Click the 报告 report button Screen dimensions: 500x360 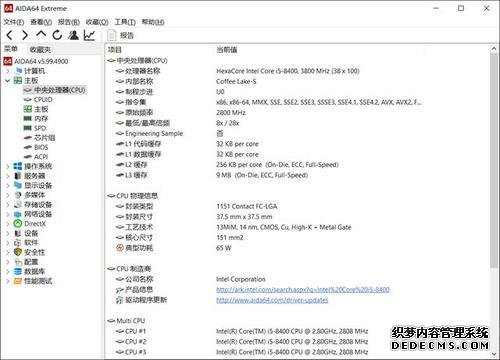pyautogui.click(x=121, y=35)
